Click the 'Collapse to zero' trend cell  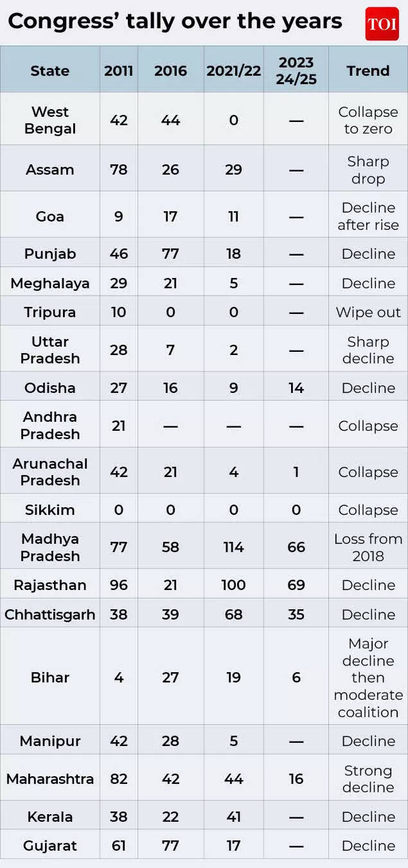click(368, 120)
